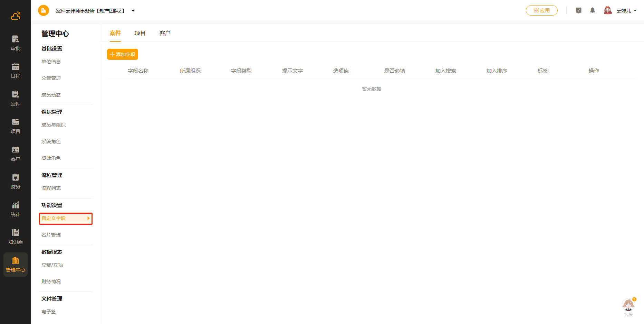This screenshot has height=324, width=644.
Task: Open the 知识库 knowledge base icon
Action: [16, 233]
